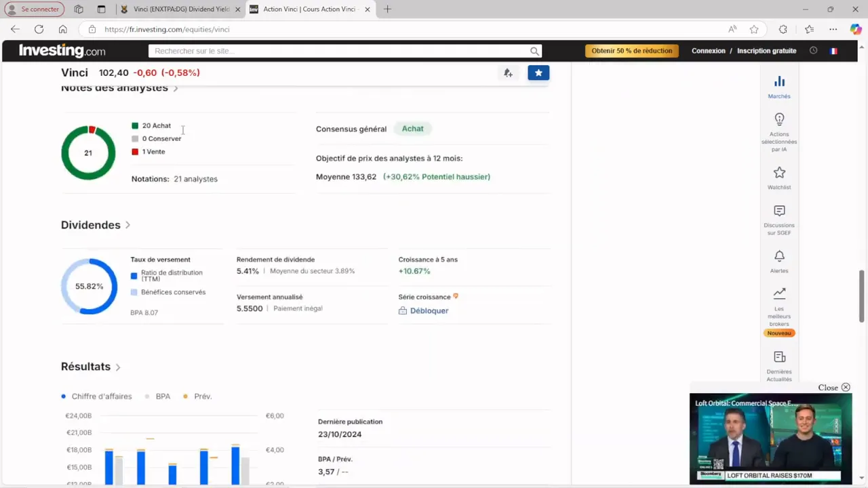Viewport: 868px width, 488px height.
Task: Open a new browser tab
Action: click(387, 9)
